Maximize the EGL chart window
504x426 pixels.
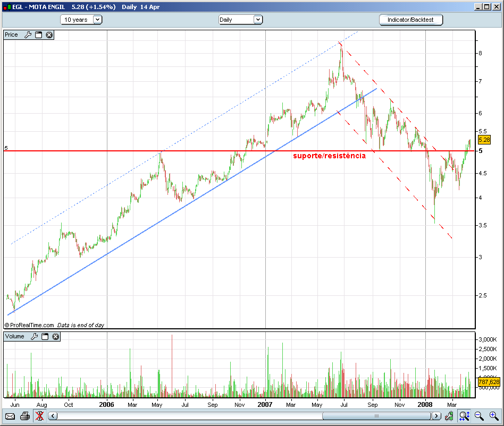[x=487, y=7]
